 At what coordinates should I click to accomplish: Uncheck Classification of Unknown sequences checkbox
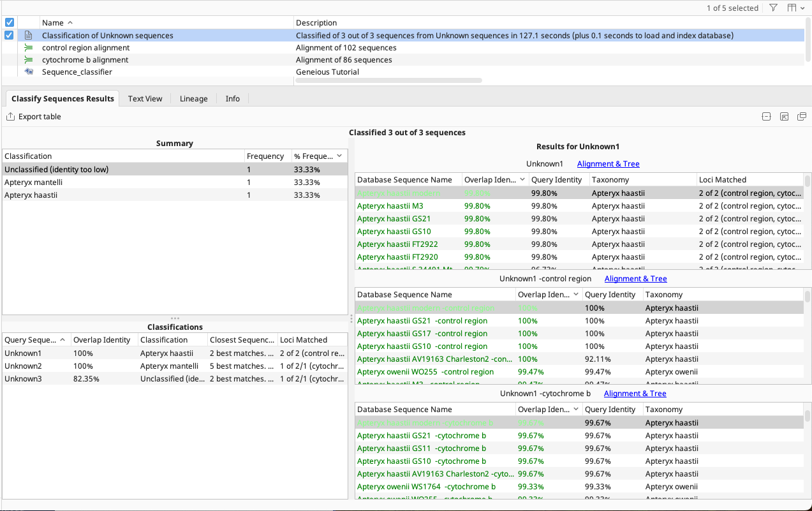tap(9, 35)
